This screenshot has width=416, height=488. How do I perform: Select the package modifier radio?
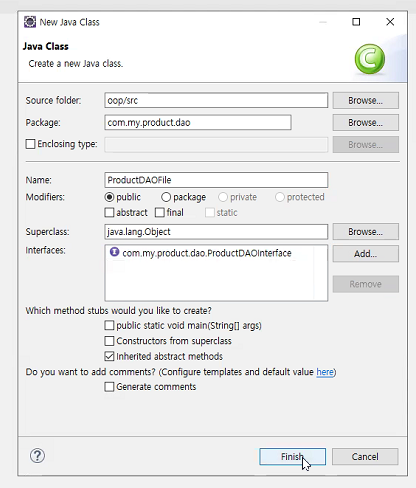166,197
